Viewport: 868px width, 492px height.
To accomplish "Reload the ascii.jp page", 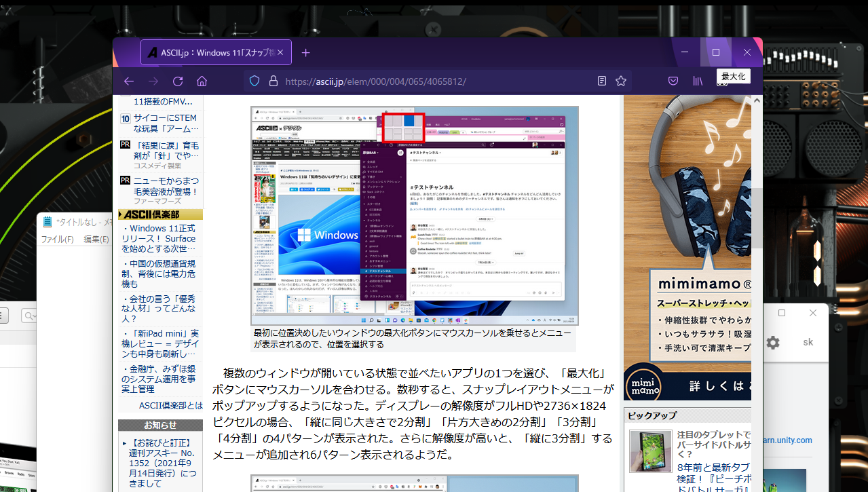I will click(x=178, y=81).
